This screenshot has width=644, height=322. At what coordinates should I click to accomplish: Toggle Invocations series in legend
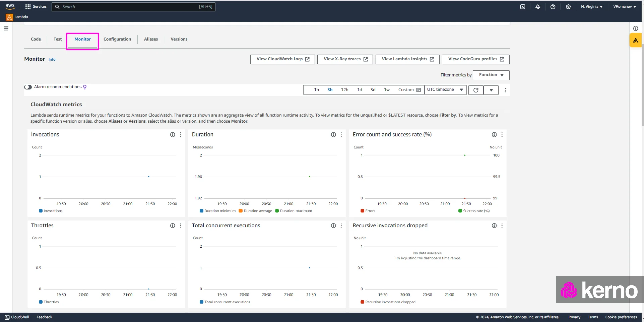point(51,211)
